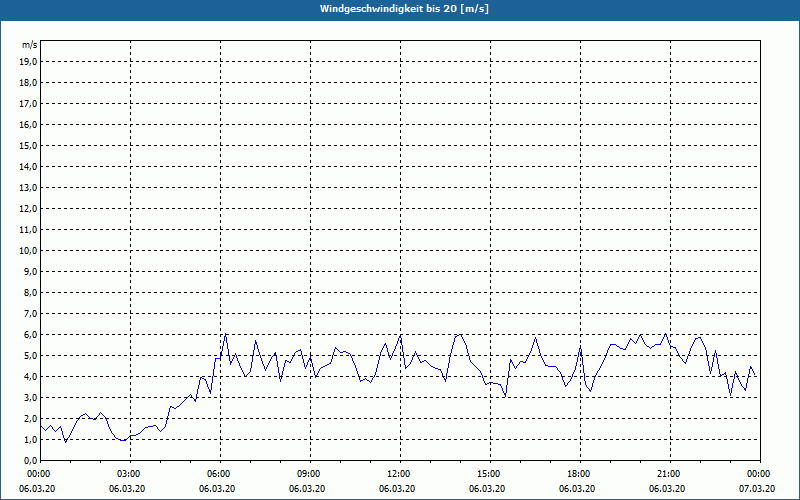Click the "8,0" y-axis value
Screen dimensions: 800x500
click(x=30, y=292)
